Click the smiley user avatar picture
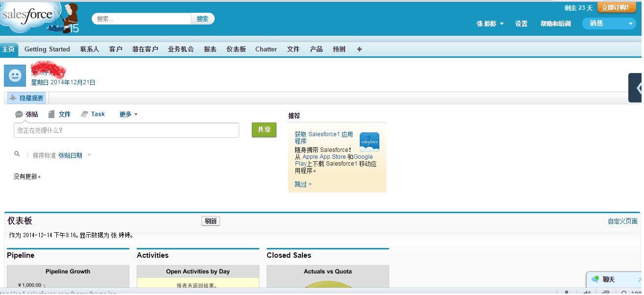644x295 pixels. 15,75
